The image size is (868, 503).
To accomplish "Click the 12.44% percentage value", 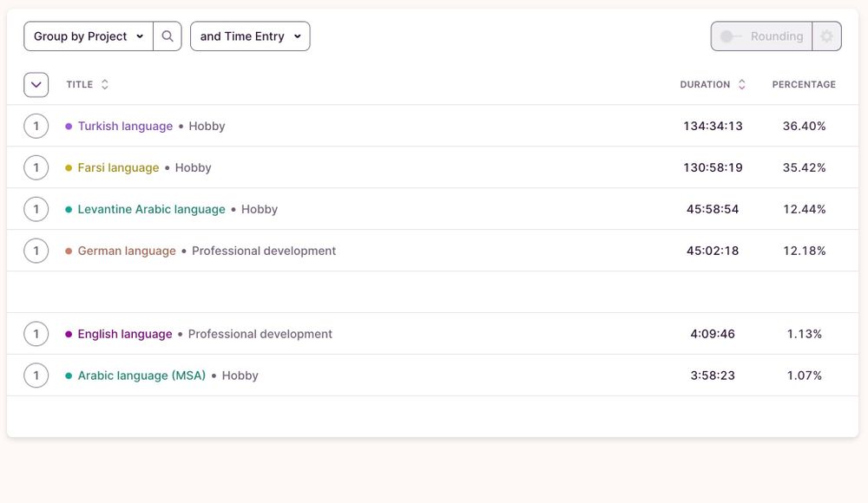I will [x=804, y=209].
